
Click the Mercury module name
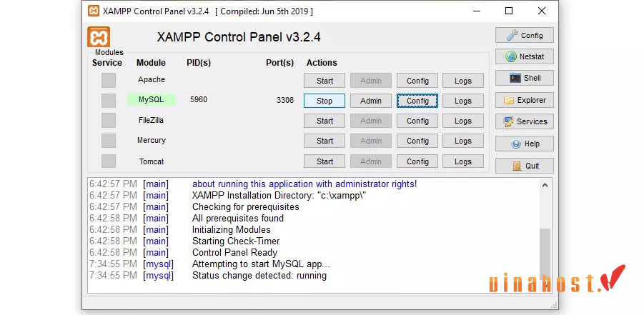coord(151,140)
